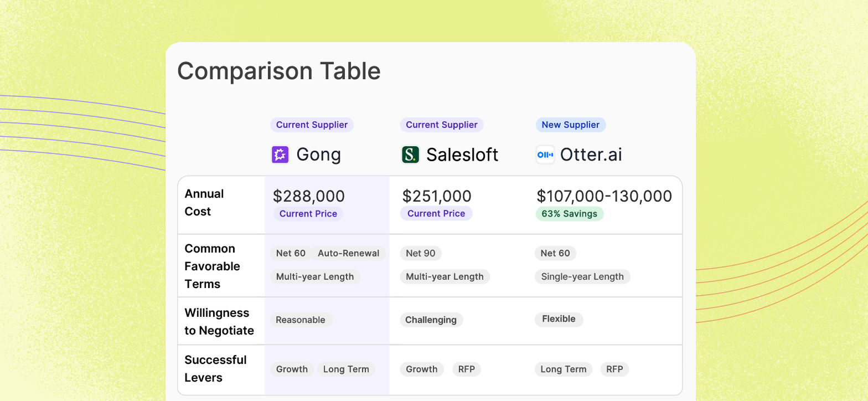Image resolution: width=868 pixels, height=401 pixels.
Task: Click the Current Supplier badge above Gong
Action: pos(312,125)
